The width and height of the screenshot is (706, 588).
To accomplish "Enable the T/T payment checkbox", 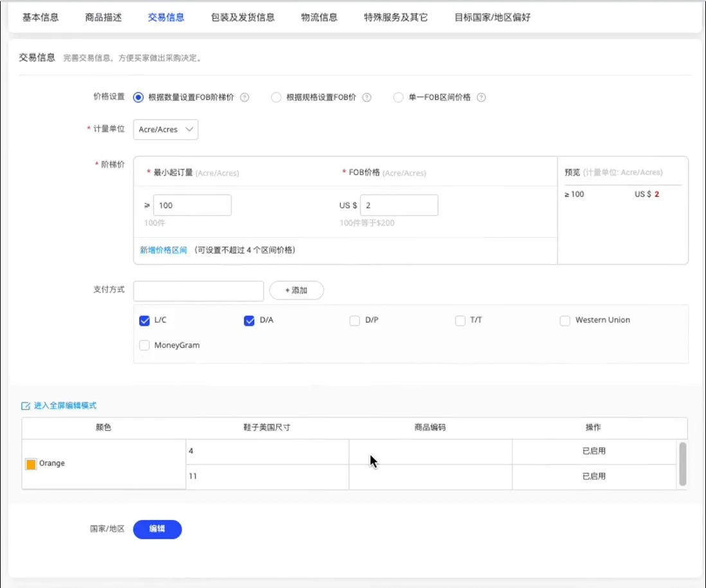I will [x=460, y=320].
